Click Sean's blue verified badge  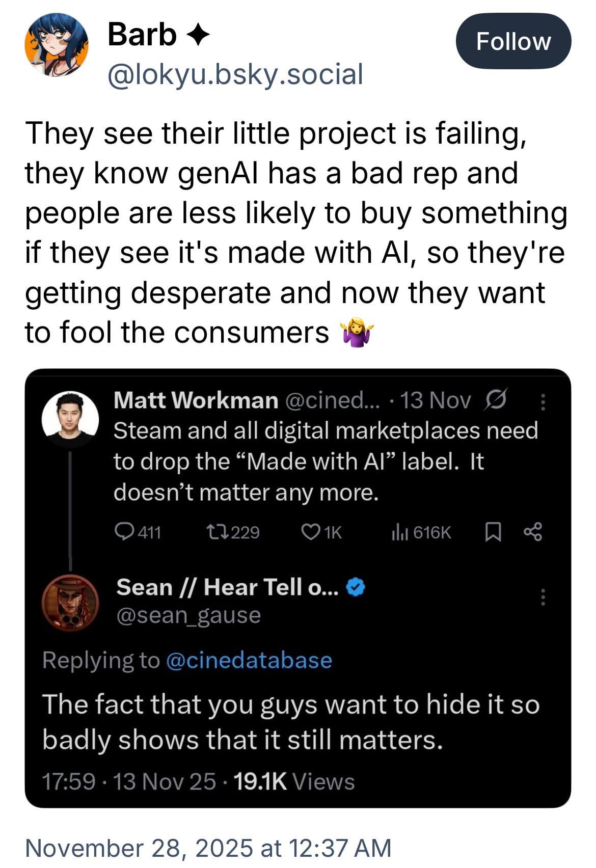(x=356, y=587)
